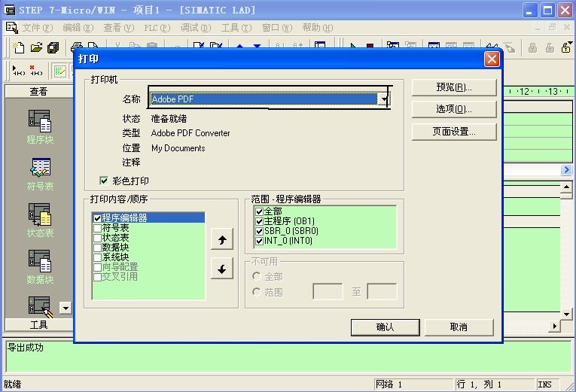The width and height of the screenshot is (576, 392).
Task: Check 数据块 in print content list
Action: tap(97, 248)
